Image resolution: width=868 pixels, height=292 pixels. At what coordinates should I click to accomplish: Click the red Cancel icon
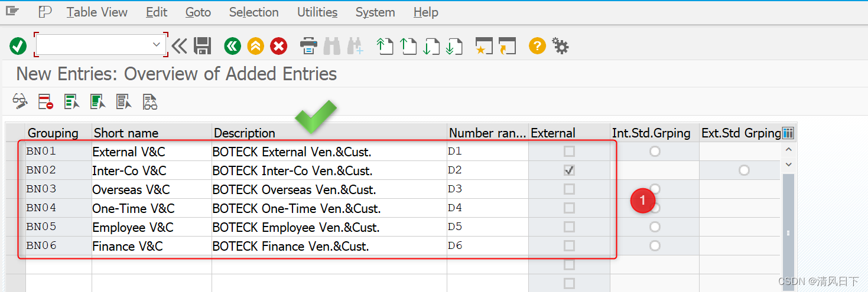278,45
